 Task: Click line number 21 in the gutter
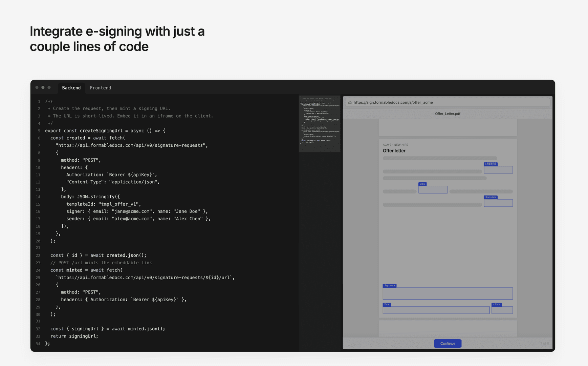coord(38,248)
